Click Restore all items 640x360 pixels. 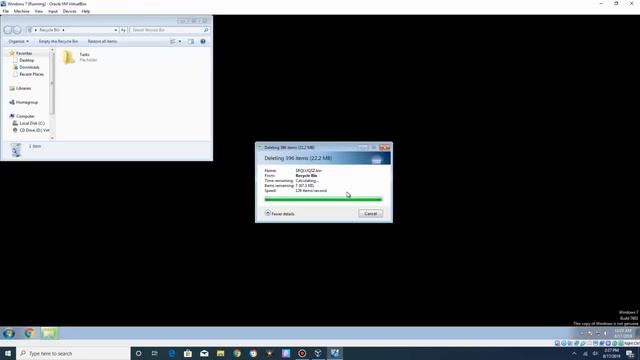102,41
